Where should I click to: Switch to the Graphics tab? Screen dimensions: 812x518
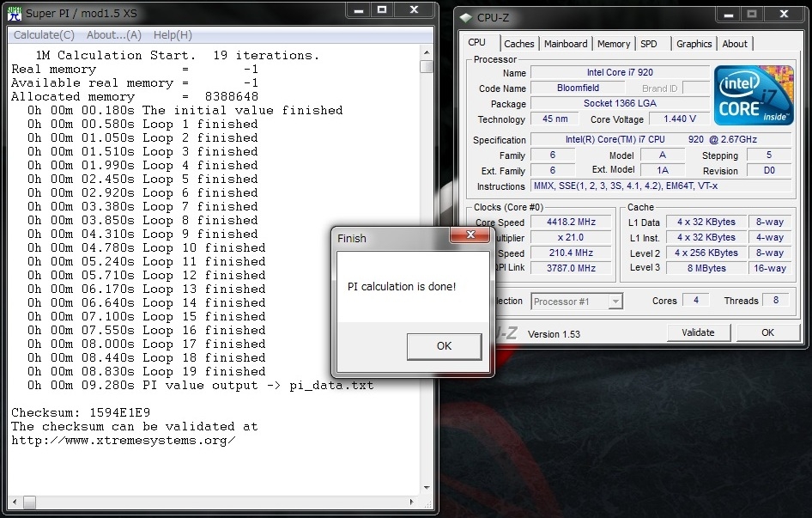[694, 44]
